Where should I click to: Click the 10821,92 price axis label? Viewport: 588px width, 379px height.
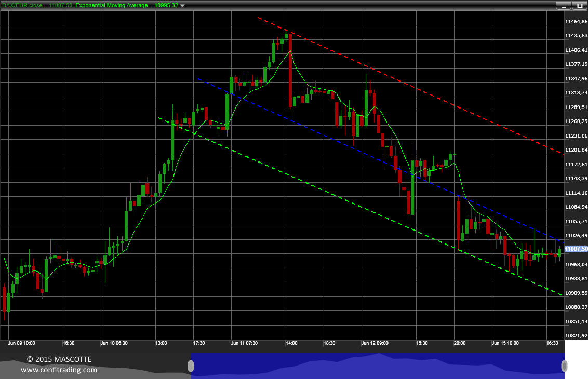click(577, 336)
